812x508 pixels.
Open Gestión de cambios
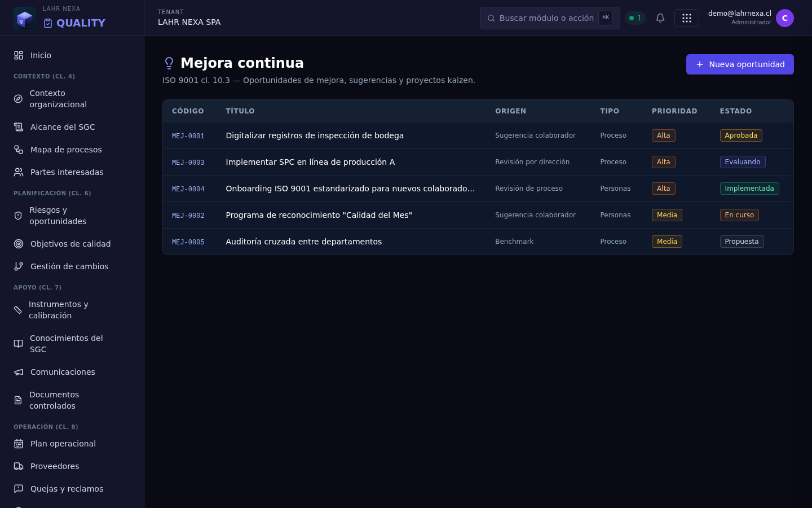[72, 266]
